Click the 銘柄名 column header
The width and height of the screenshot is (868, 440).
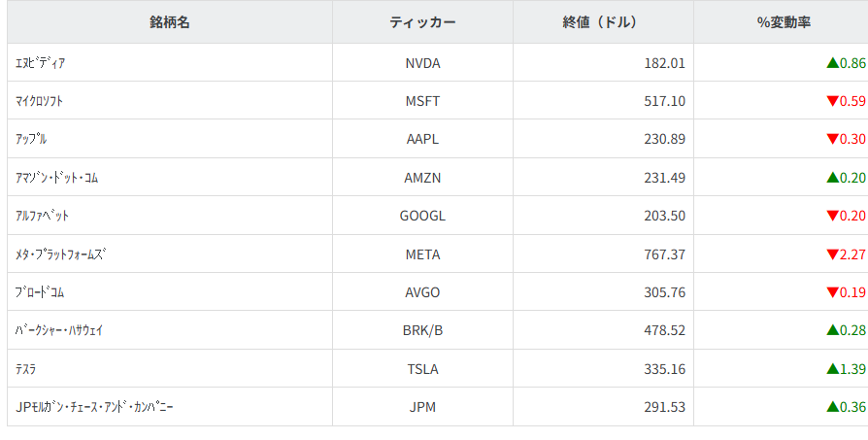[170, 22]
